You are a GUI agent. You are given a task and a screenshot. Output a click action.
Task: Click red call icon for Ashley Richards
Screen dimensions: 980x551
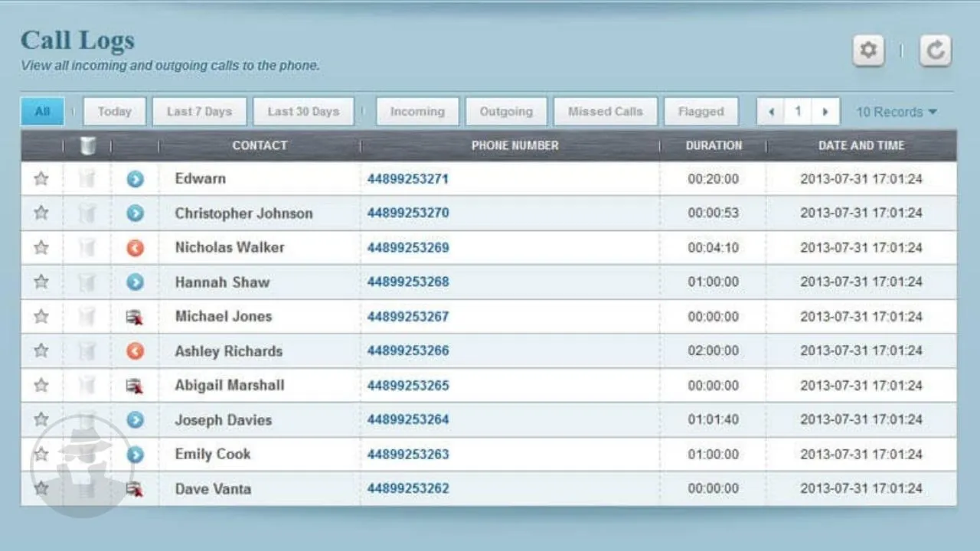click(135, 351)
